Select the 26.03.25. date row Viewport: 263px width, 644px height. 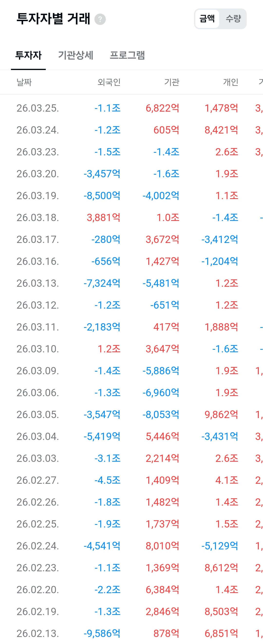tap(131, 108)
